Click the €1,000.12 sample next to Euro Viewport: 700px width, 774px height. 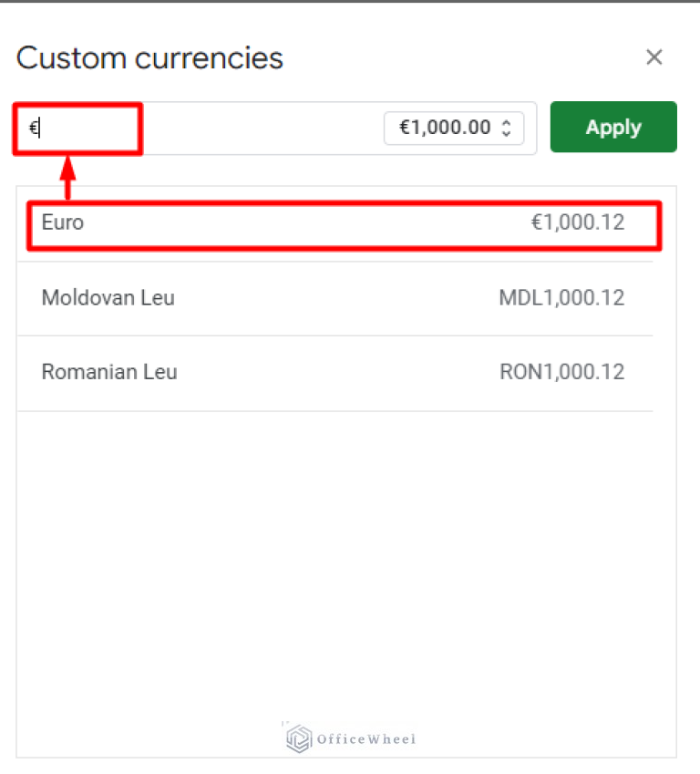point(579,222)
